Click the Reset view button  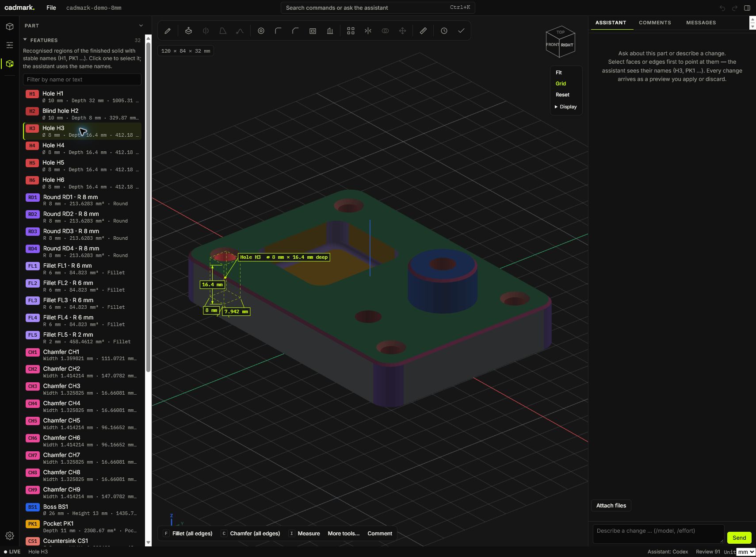[x=562, y=95]
